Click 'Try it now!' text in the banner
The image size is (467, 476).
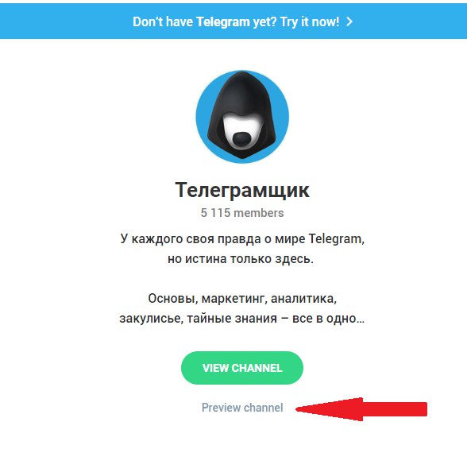(310, 22)
